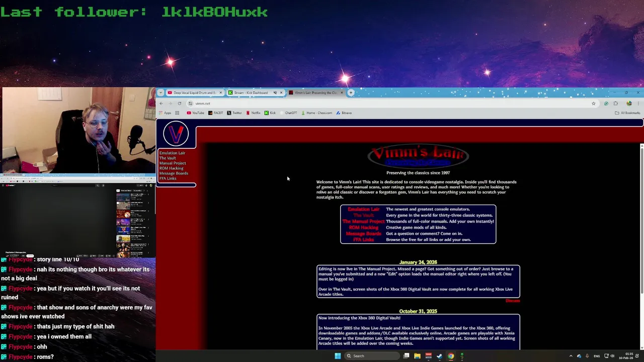Click the page vertical scrollbar thumb
Viewport: 644px width, 362px height.
pos(641,220)
